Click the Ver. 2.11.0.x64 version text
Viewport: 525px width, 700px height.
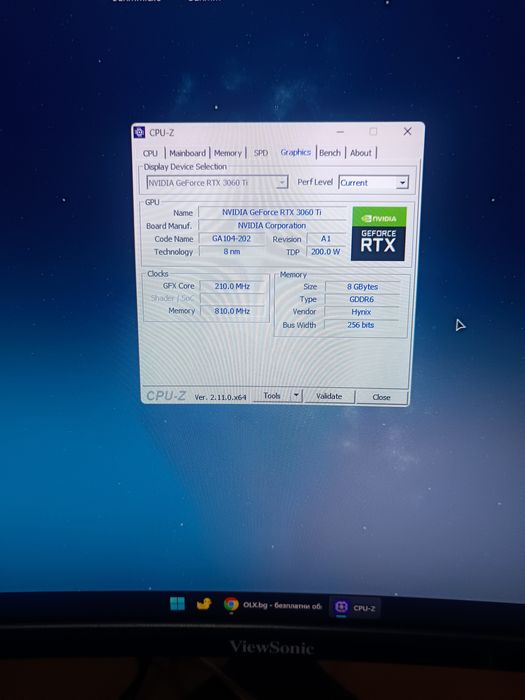(221, 397)
